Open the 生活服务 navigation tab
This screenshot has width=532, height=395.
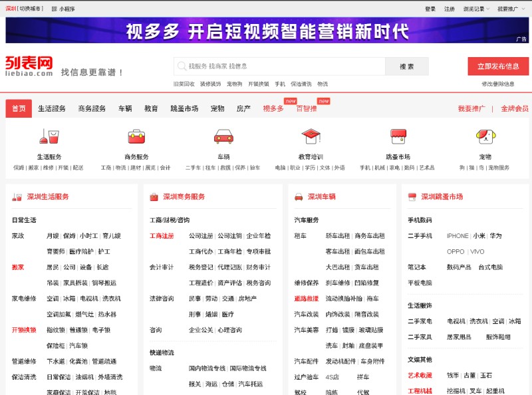[52, 108]
